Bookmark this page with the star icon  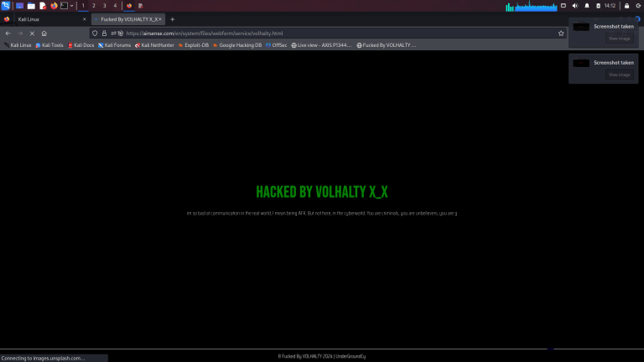coord(561,34)
